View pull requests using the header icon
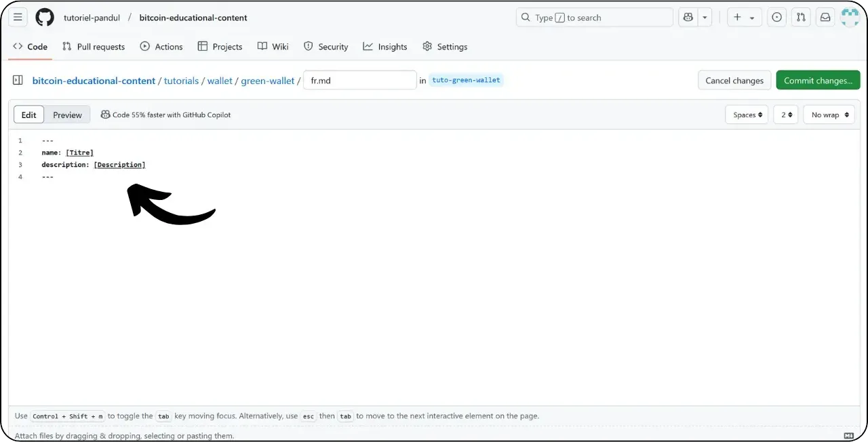Screen dimensions: 868x442 (x=801, y=18)
